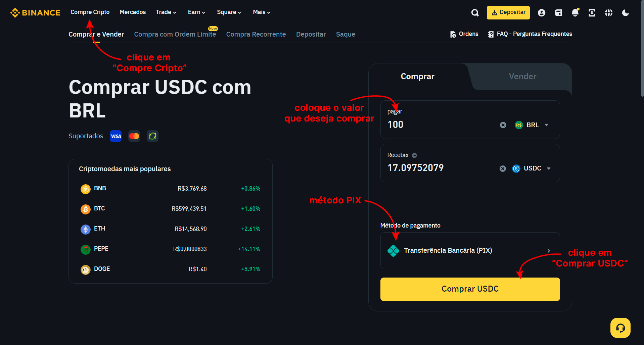Switch to Compra com Ordem Limite tab
Viewport: 644px width, 345px height.
175,34
